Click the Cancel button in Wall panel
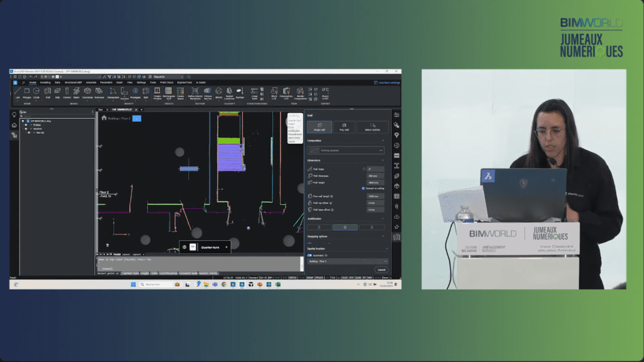Image resolution: width=644 pixels, height=362 pixels. click(x=381, y=270)
